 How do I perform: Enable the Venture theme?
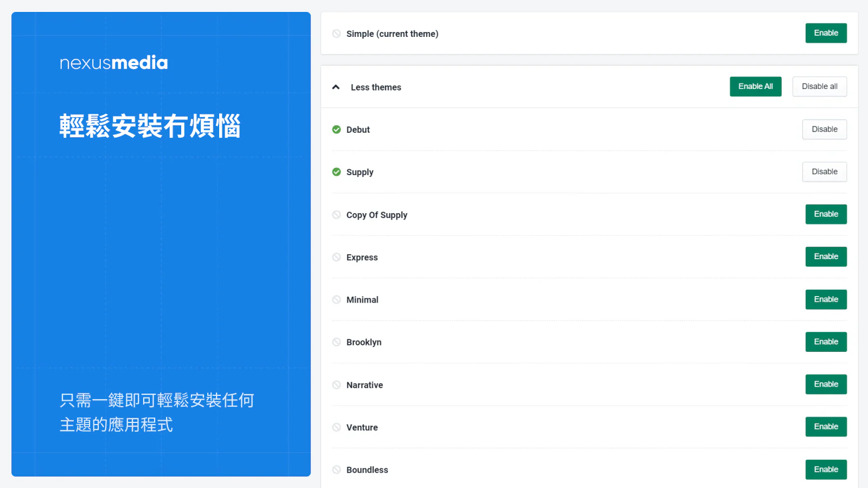point(826,427)
